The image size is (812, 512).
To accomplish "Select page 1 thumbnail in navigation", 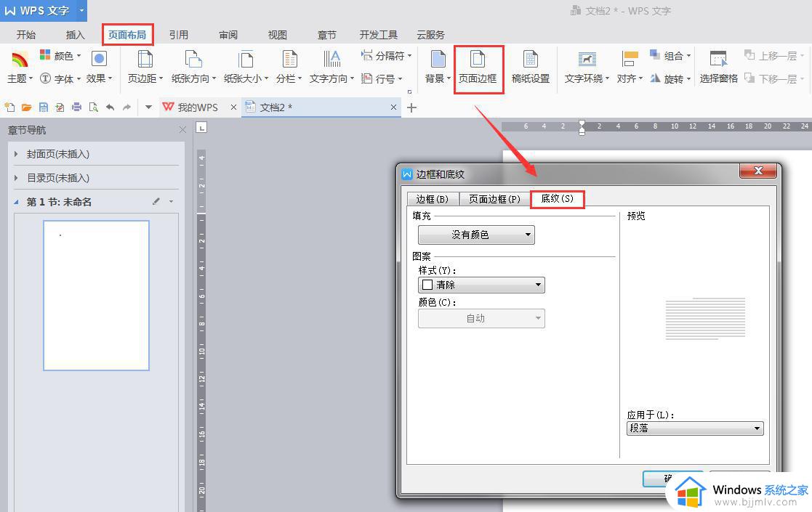I will point(97,296).
